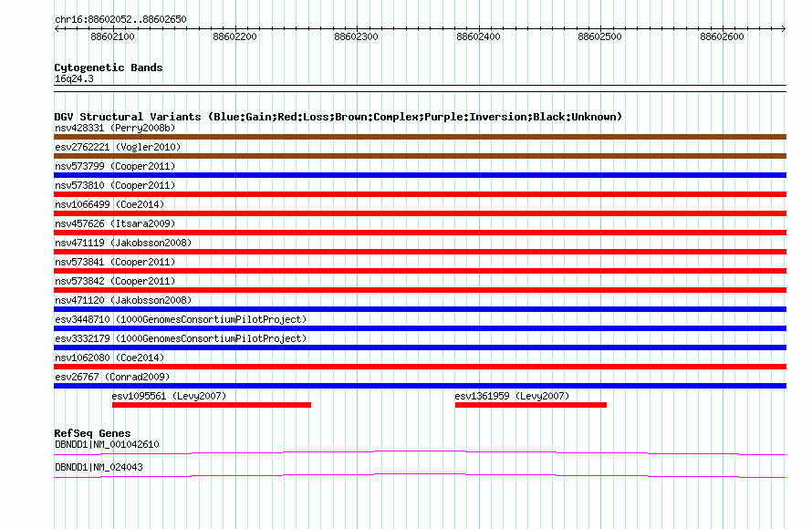Viewport: 812px width, 529px height.
Task: Click the 16q24.3 cytogenetic band bar
Action: (420, 88)
